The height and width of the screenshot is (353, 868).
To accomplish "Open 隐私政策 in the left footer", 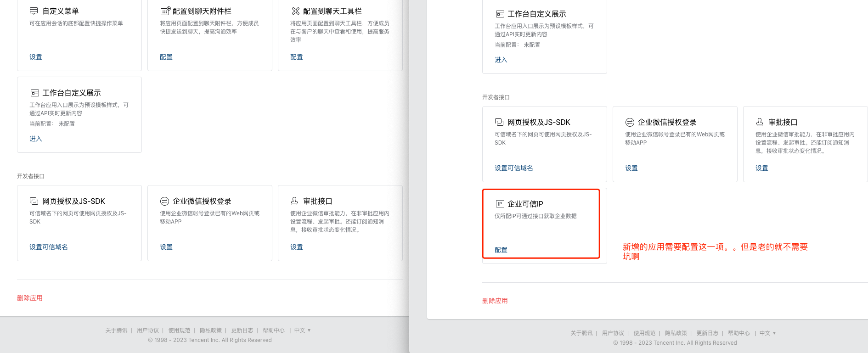I will pos(211,331).
